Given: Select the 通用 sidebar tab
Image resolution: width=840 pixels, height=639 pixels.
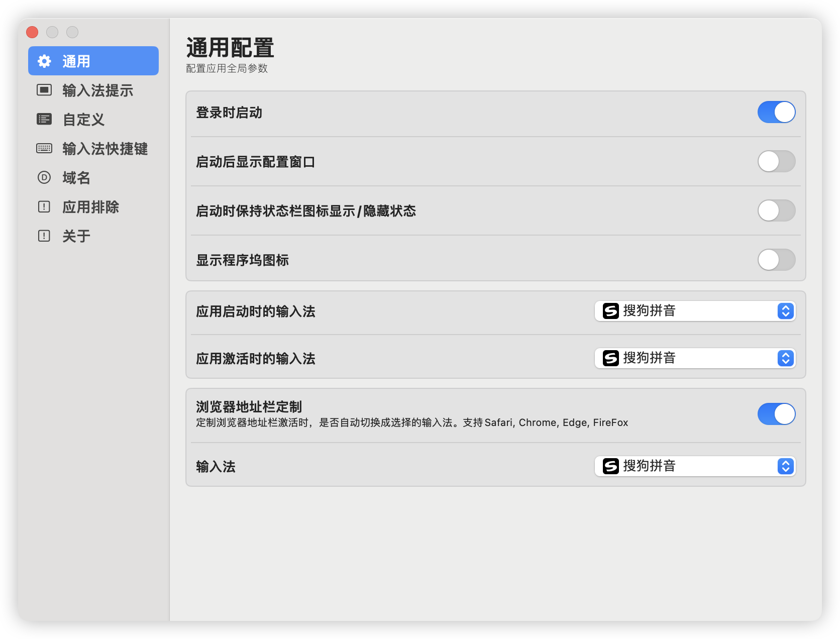Looking at the screenshot, I should point(93,61).
